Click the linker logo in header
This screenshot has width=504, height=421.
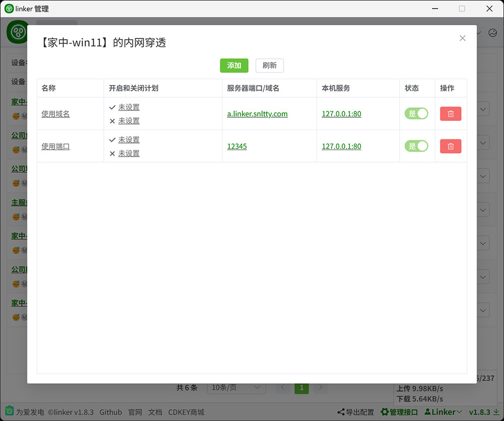tap(18, 32)
